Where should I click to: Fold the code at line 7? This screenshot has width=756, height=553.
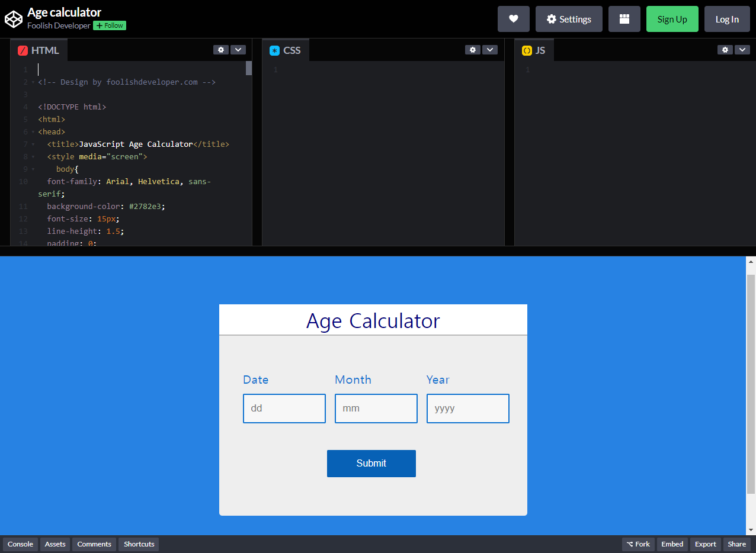33,144
